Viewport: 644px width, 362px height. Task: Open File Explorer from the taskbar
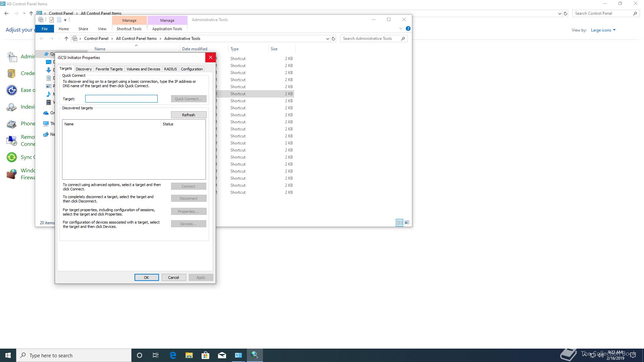coord(189,355)
